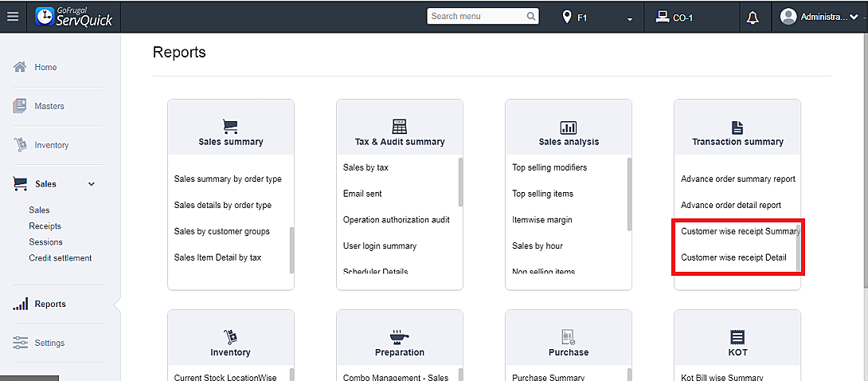Click the Inventory trolley card icon

coord(230,336)
